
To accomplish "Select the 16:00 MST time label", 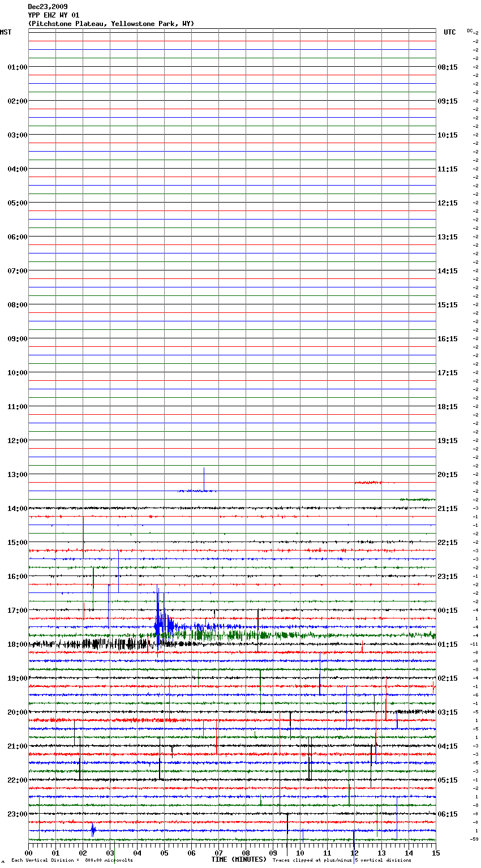I will [x=18, y=577].
